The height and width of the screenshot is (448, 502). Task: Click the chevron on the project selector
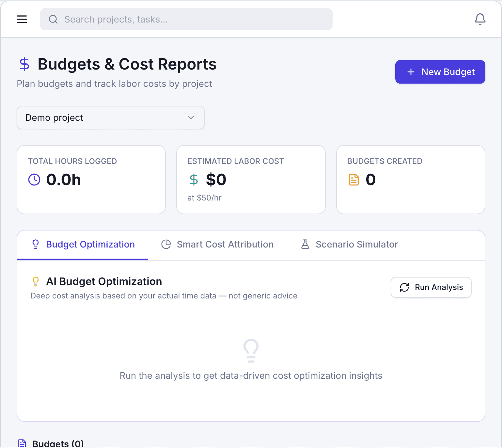pos(191,118)
